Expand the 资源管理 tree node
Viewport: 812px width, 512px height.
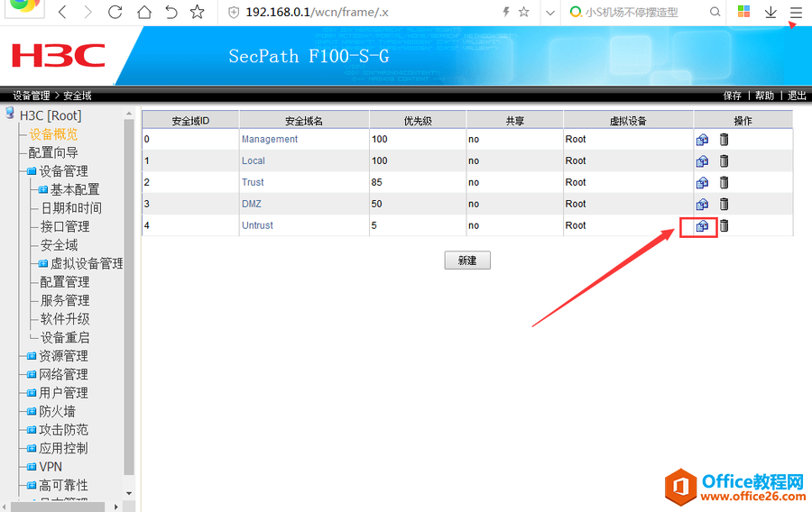pyautogui.click(x=32, y=356)
